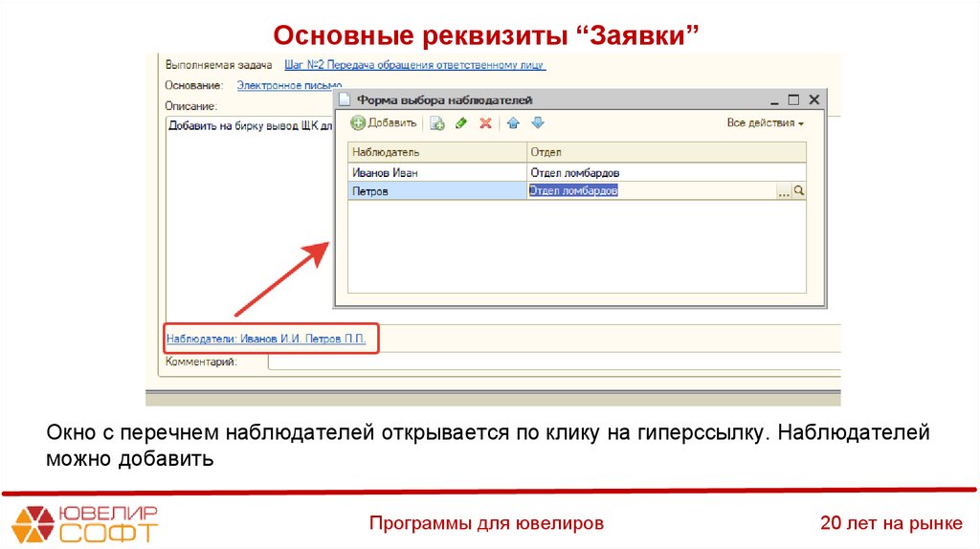Click Отдел ломбардов cell in Иванов row
The image size is (980, 549).
[666, 172]
